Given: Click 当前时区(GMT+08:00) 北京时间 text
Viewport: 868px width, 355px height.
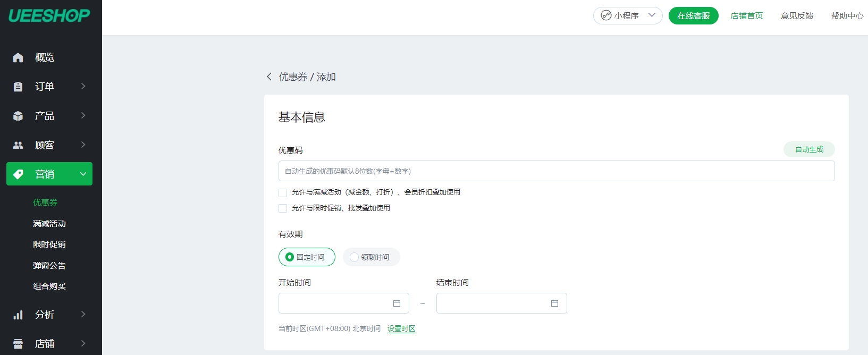Looking at the screenshot, I should click(x=330, y=329).
